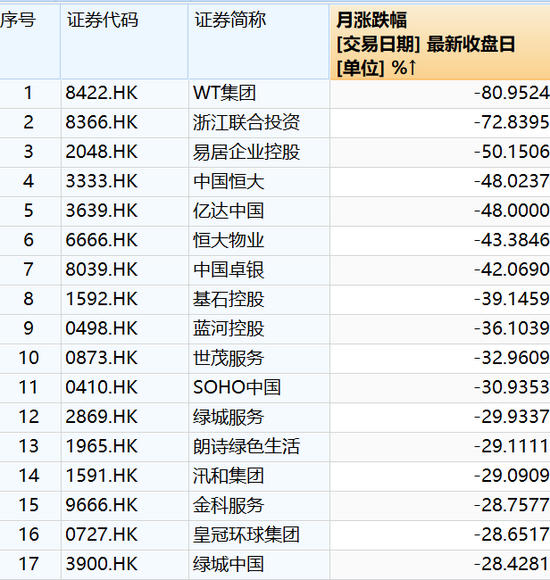This screenshot has width=550, height=580.
Task: Select the 世茂服务 name cell
Action: click(259, 358)
